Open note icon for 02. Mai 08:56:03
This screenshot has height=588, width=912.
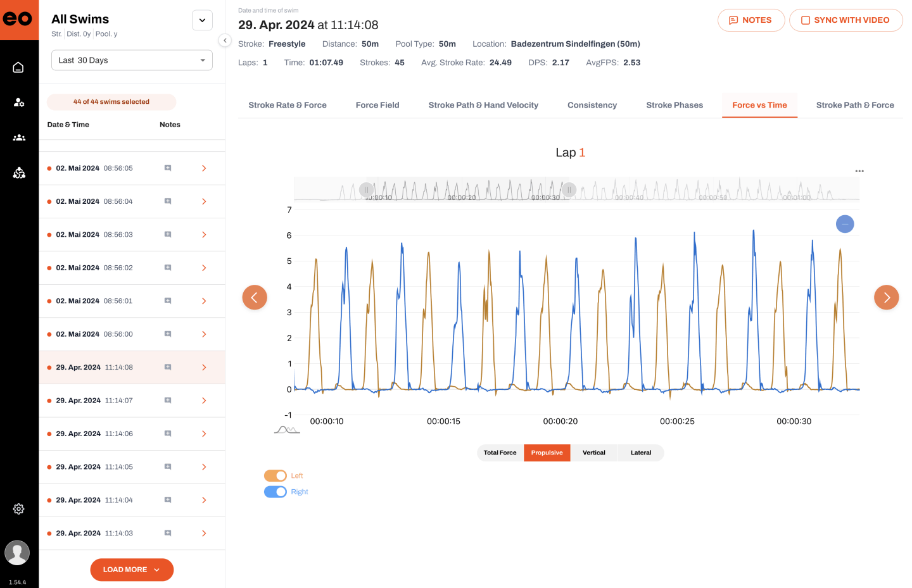(168, 234)
